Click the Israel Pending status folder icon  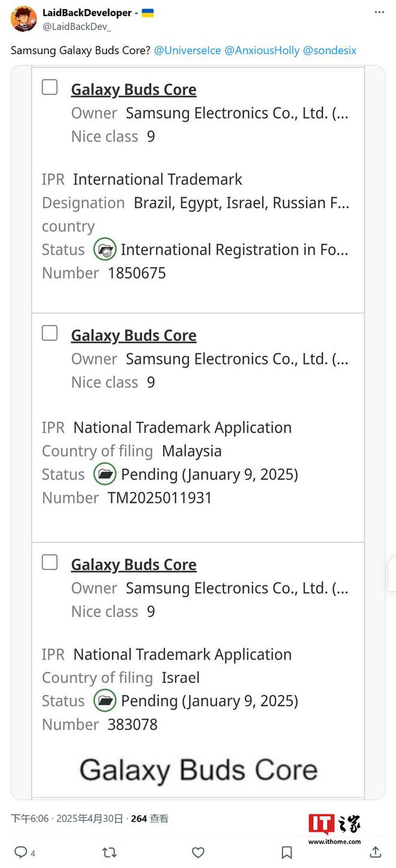[x=105, y=700]
